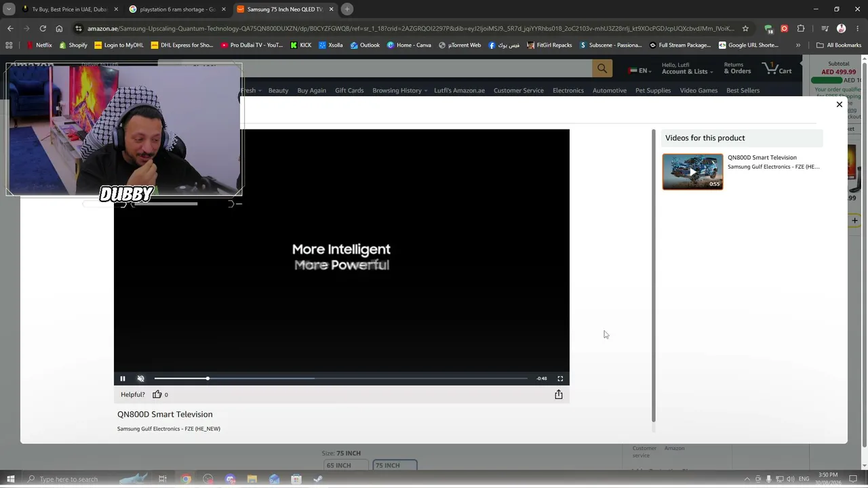Image resolution: width=868 pixels, height=488 pixels.
Task: Click the browser Home button
Action: (59, 28)
